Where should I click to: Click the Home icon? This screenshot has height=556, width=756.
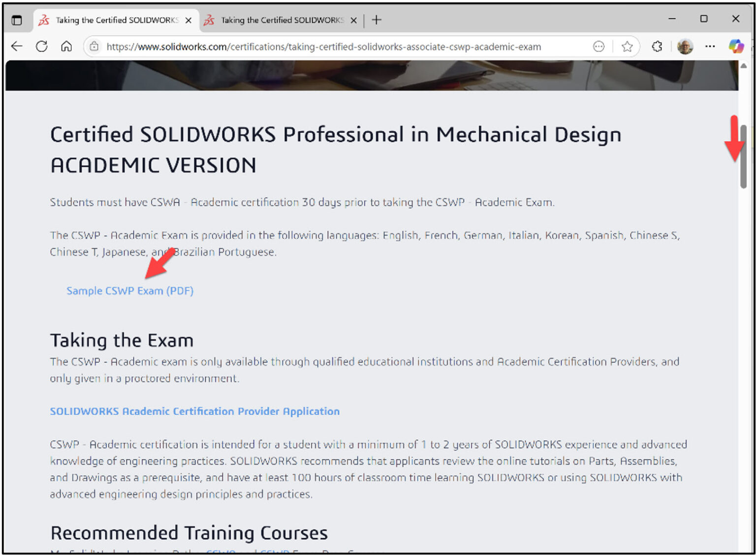66,46
